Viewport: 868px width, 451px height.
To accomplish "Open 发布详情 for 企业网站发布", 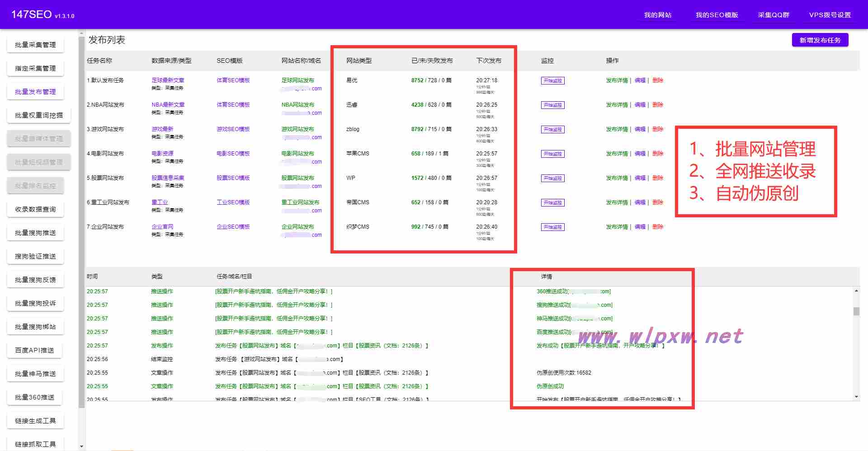I will coord(617,227).
